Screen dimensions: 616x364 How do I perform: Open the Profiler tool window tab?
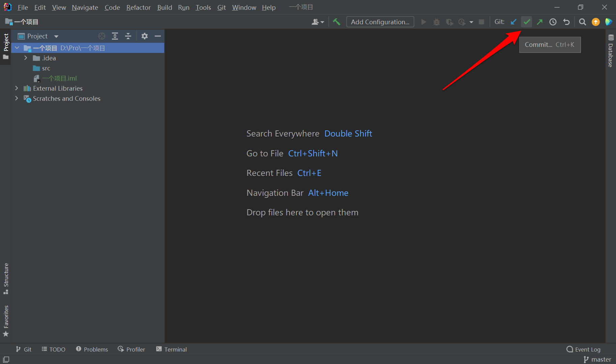[131, 350]
